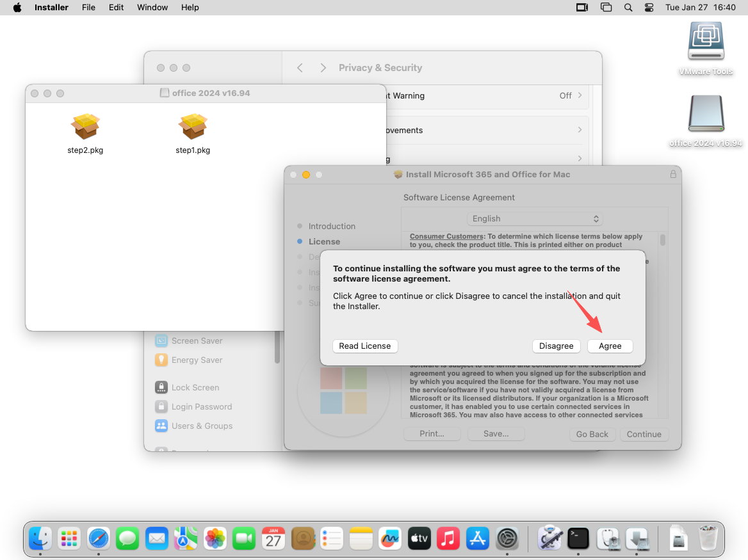Open the English language dropdown
748x560 pixels.
pyautogui.click(x=535, y=218)
